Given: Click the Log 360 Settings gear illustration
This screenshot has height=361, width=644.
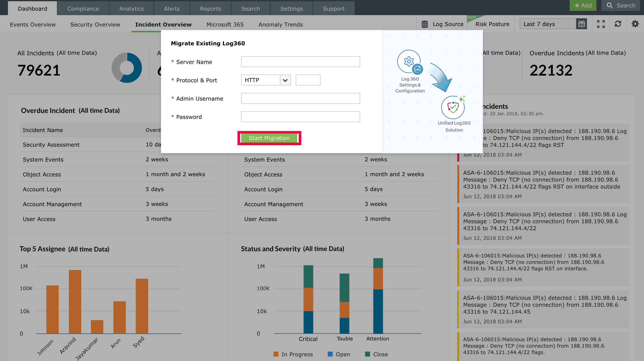Looking at the screenshot, I should point(409,61).
